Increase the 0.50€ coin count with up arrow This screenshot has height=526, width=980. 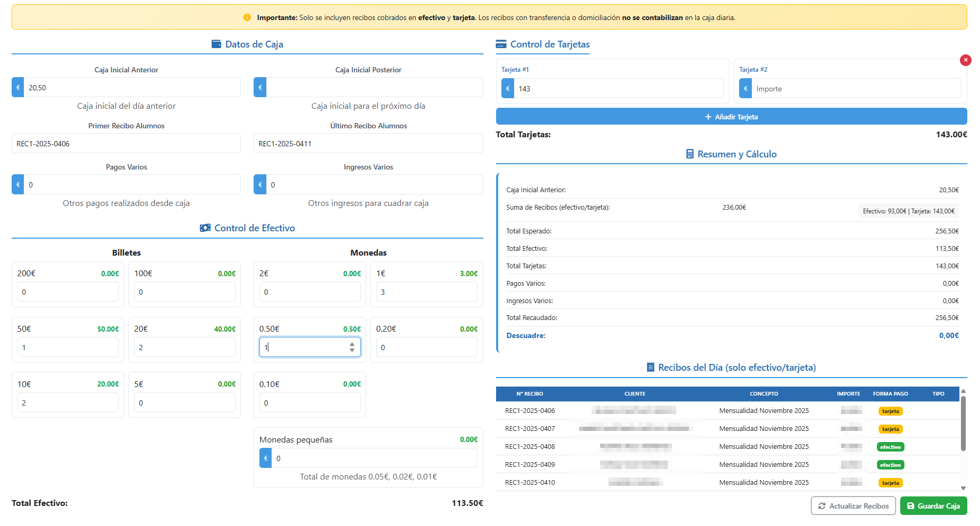(352, 344)
